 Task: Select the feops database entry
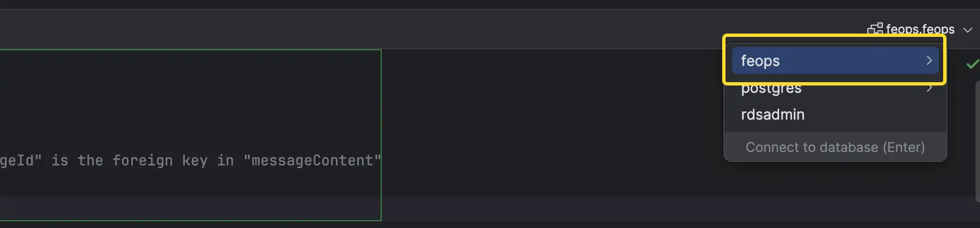pyautogui.click(x=835, y=60)
